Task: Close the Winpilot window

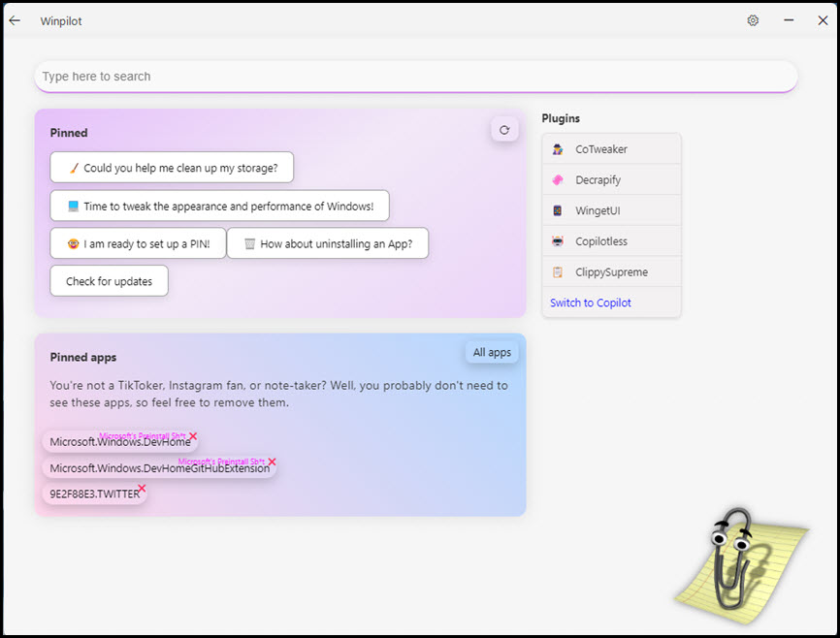Action: pos(823,20)
